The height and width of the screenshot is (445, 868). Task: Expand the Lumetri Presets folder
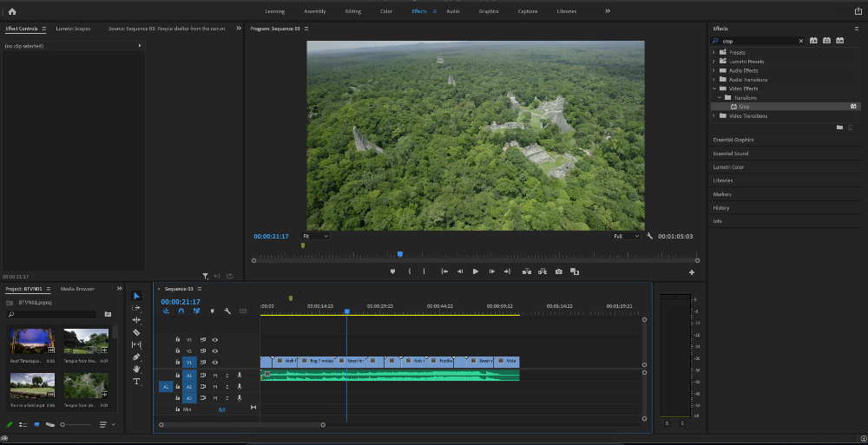(713, 62)
